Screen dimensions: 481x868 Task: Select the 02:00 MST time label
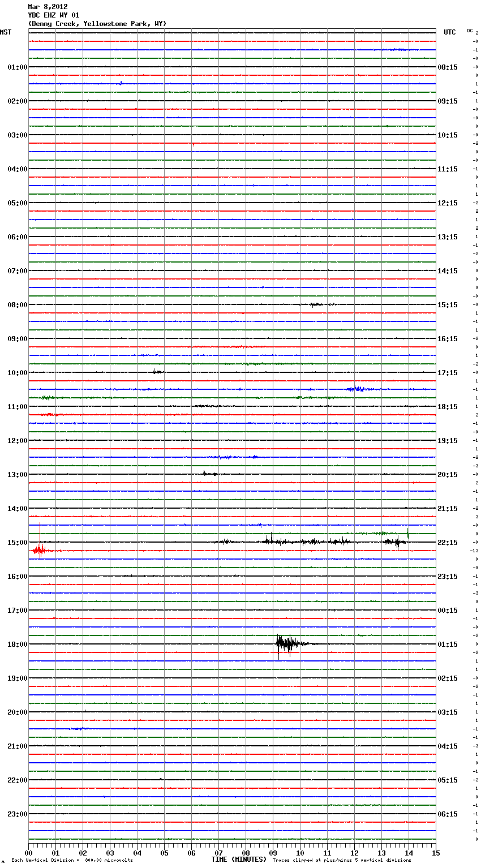[17, 101]
